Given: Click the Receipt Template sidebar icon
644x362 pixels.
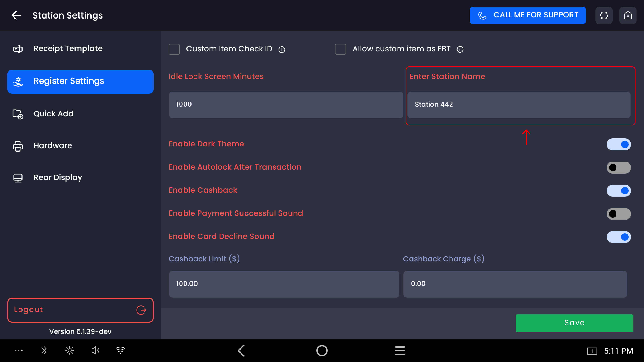Looking at the screenshot, I should (x=18, y=49).
